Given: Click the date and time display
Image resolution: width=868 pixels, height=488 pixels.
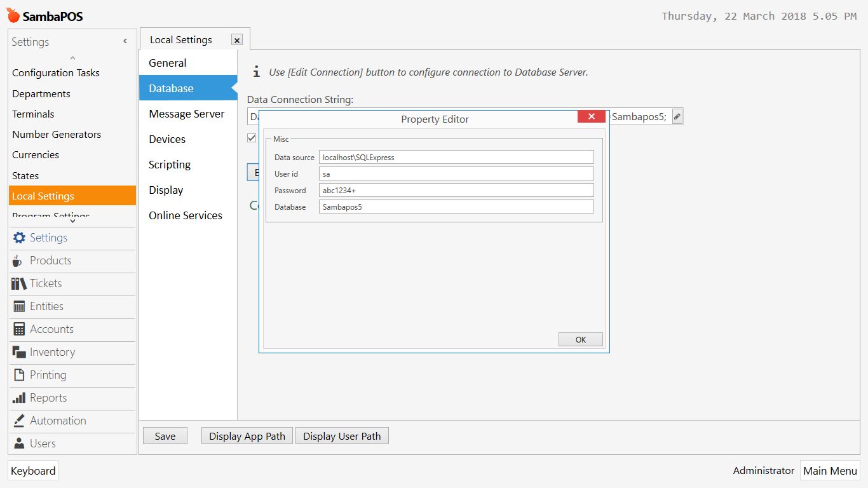Looking at the screenshot, I should (x=759, y=16).
